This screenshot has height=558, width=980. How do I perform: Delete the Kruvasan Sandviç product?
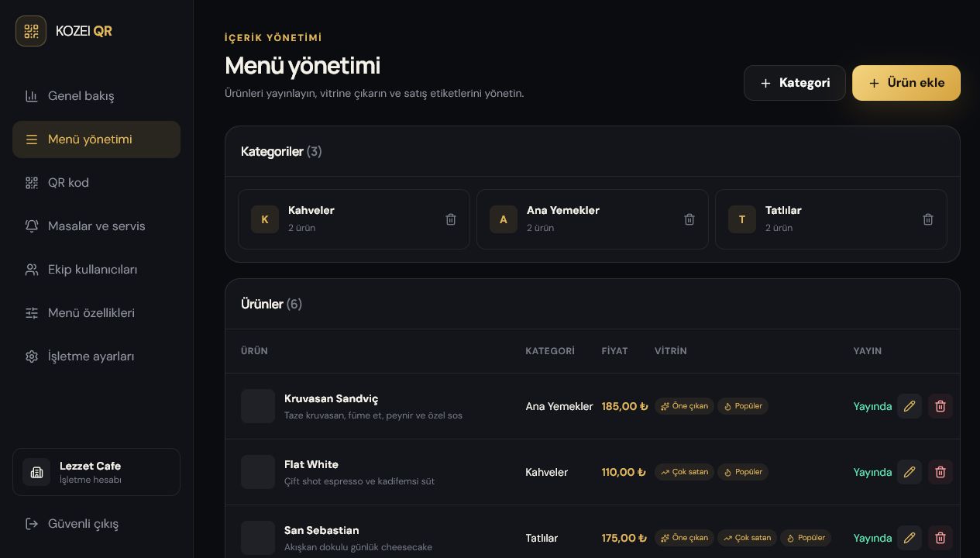tap(940, 406)
